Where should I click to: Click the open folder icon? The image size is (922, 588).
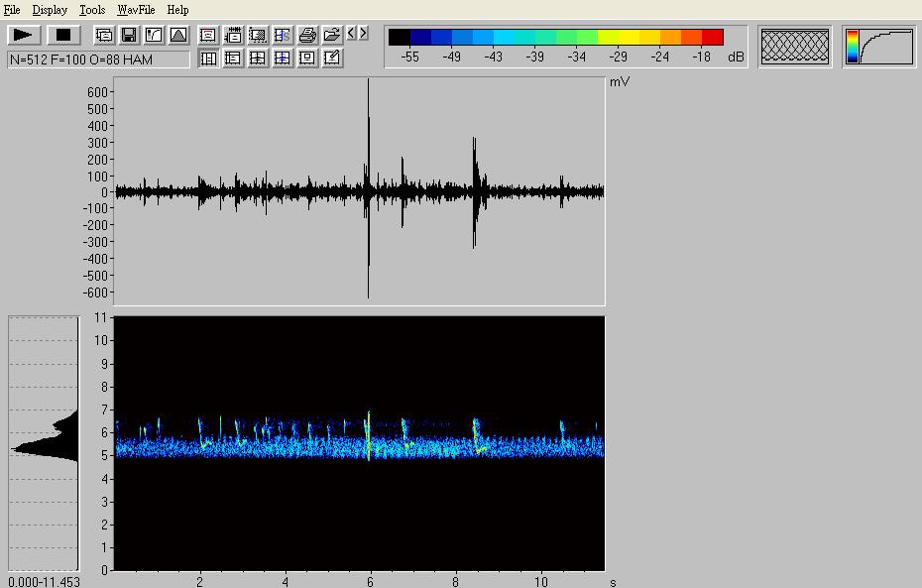coord(332,35)
